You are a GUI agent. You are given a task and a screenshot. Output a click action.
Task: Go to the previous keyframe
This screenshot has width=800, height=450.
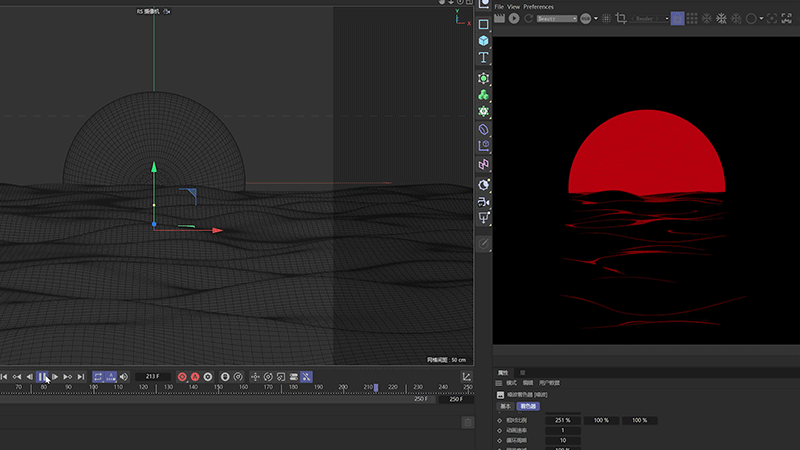(x=17, y=377)
